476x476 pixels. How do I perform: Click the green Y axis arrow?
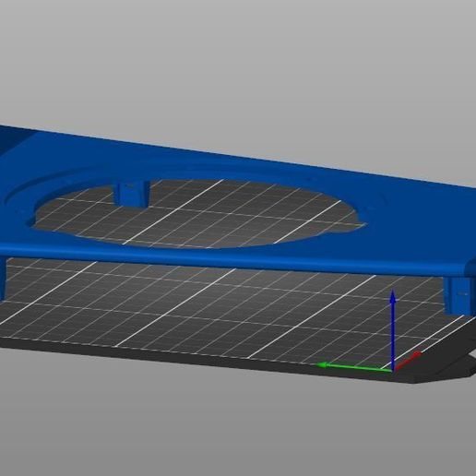[x=354, y=367]
